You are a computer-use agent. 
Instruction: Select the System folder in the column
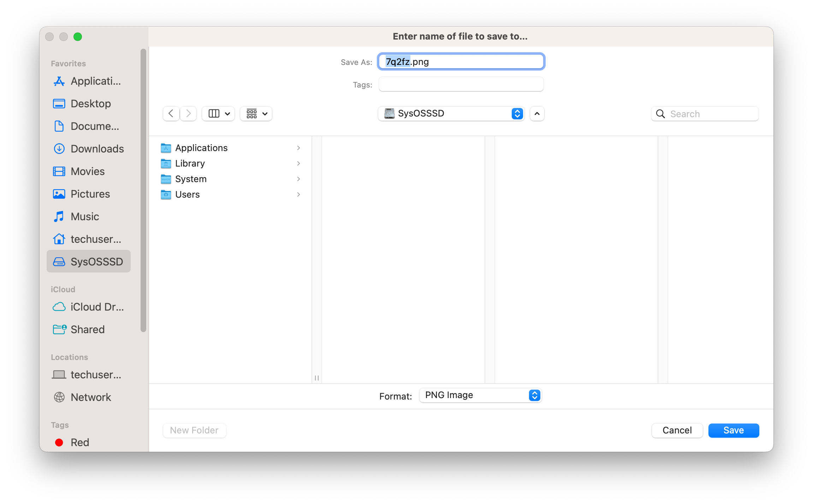pos(191,179)
